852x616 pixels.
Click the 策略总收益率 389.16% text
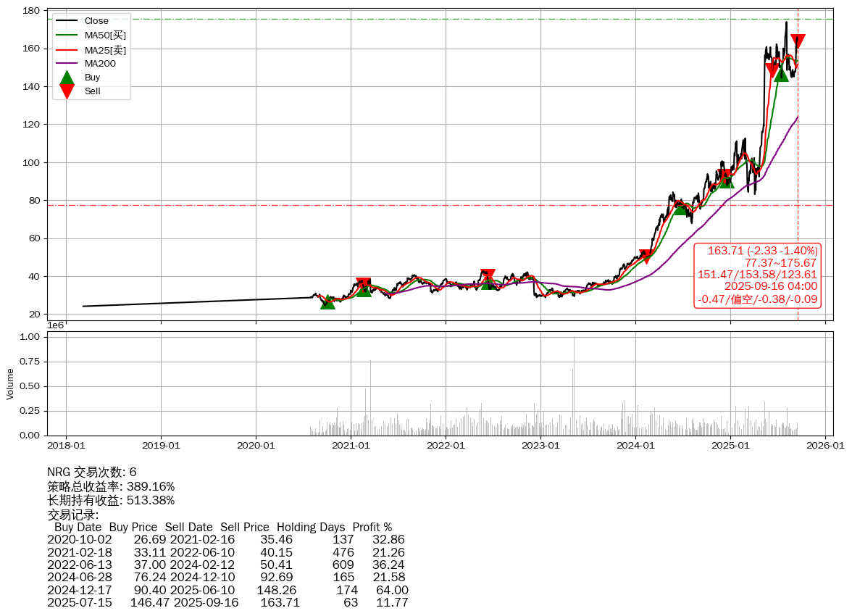tap(111, 486)
